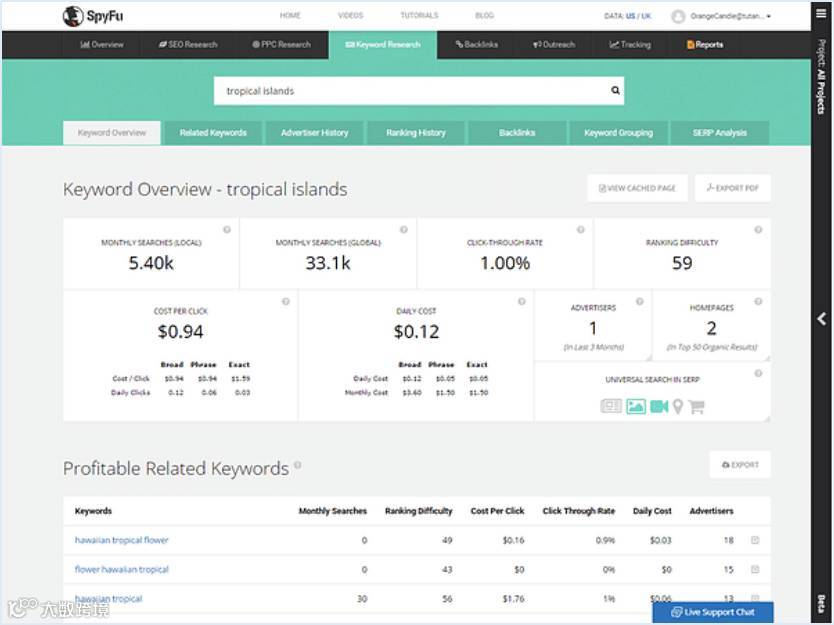
Task: Click the video universal search icon
Action: (659, 406)
